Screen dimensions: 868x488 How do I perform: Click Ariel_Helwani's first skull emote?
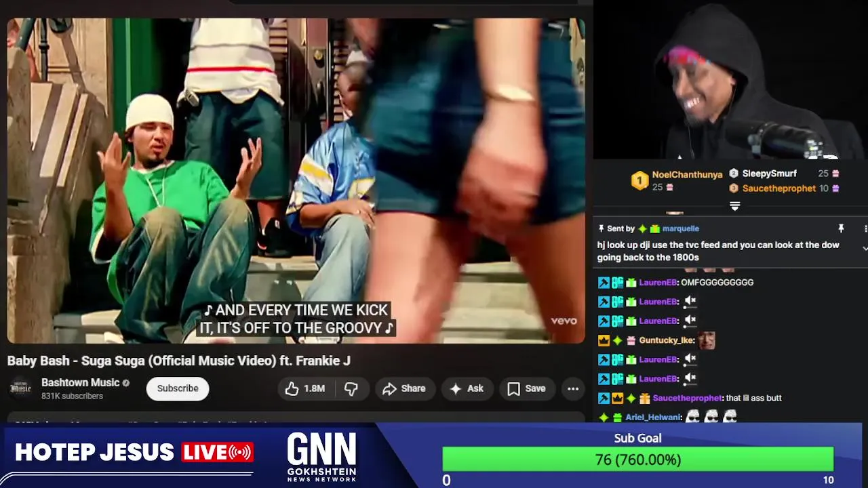(x=692, y=417)
